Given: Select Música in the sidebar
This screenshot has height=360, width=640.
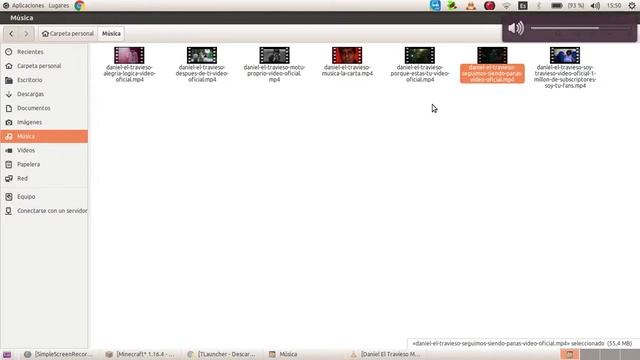Looking at the screenshot, I should (44, 136).
